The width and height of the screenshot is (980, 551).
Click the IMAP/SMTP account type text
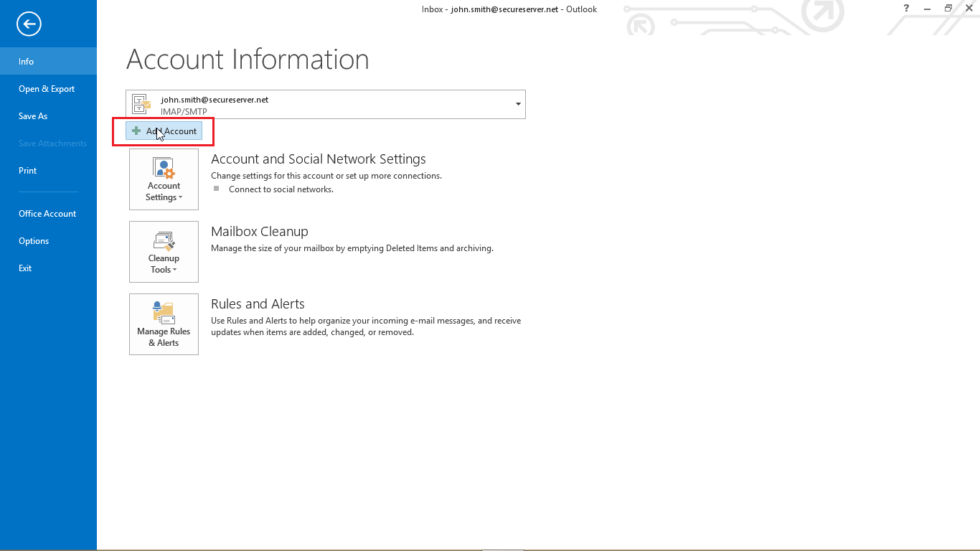point(184,111)
